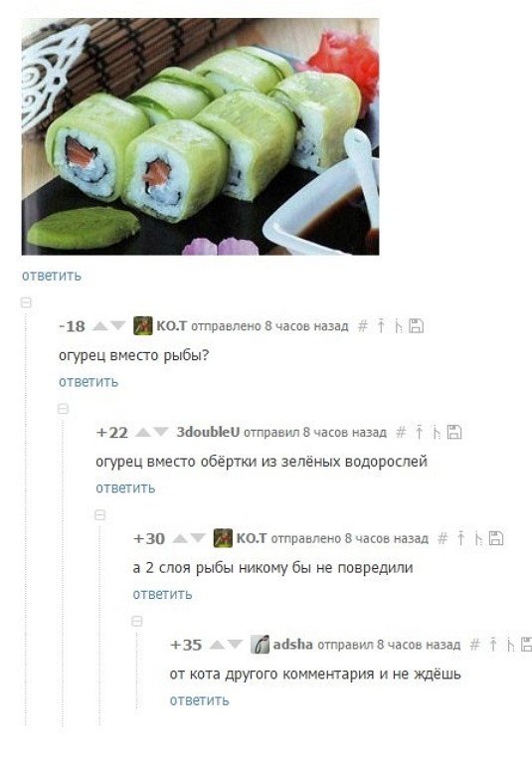This screenshot has height=772, width=532.
Task: Open adsha's avatar image
Action: [260, 645]
